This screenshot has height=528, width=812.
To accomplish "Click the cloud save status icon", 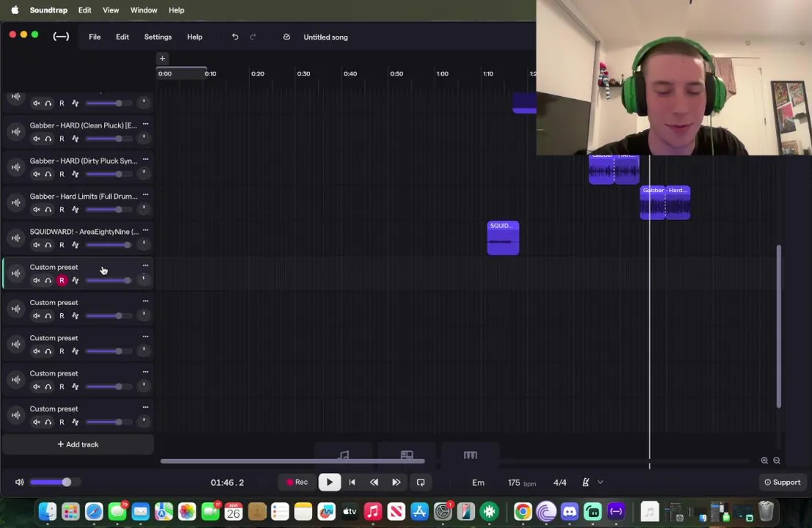I will point(287,37).
